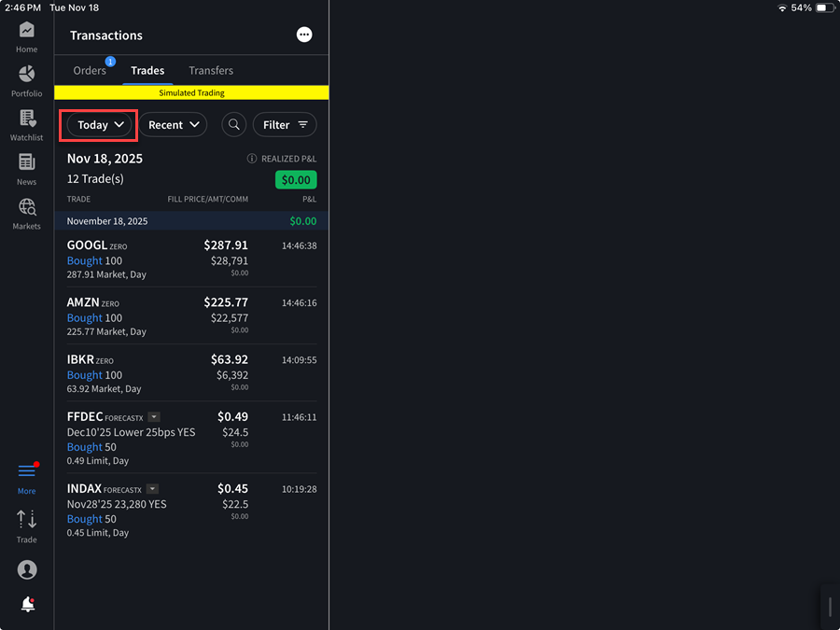Expand the INDAX contract dropdown arrow

pyautogui.click(x=153, y=489)
